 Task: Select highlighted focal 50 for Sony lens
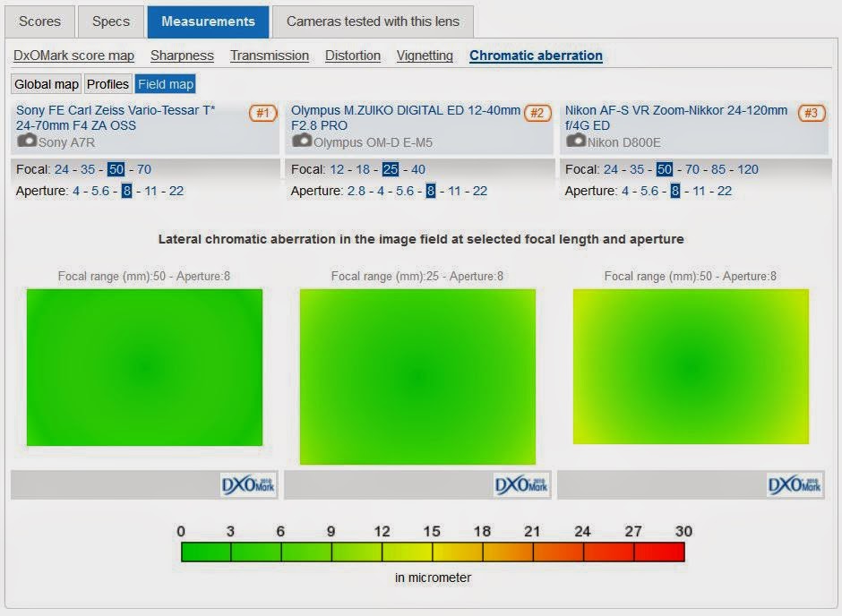(116, 169)
